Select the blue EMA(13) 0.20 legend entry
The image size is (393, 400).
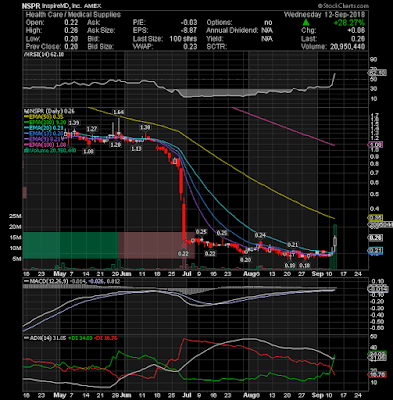coord(44,134)
